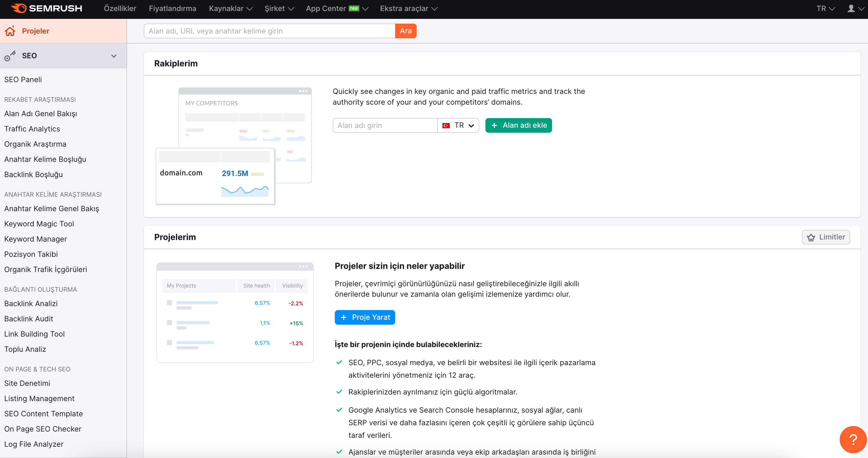Image resolution: width=868 pixels, height=458 pixels.
Task: Open Keyword Magic Tool
Action: coord(39,223)
